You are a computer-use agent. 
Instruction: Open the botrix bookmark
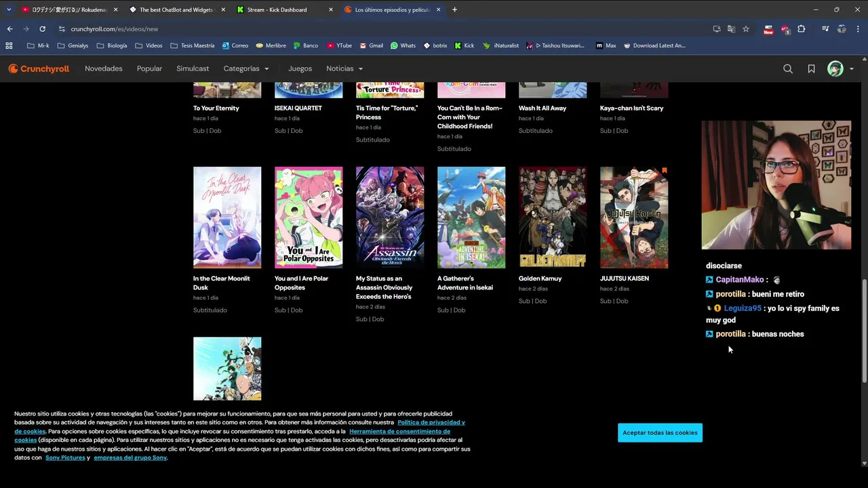click(435, 45)
